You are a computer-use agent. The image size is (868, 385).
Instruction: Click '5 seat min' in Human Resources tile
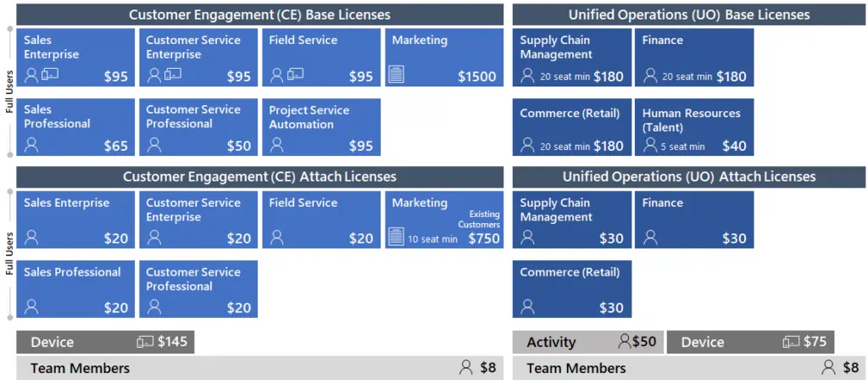(x=682, y=147)
